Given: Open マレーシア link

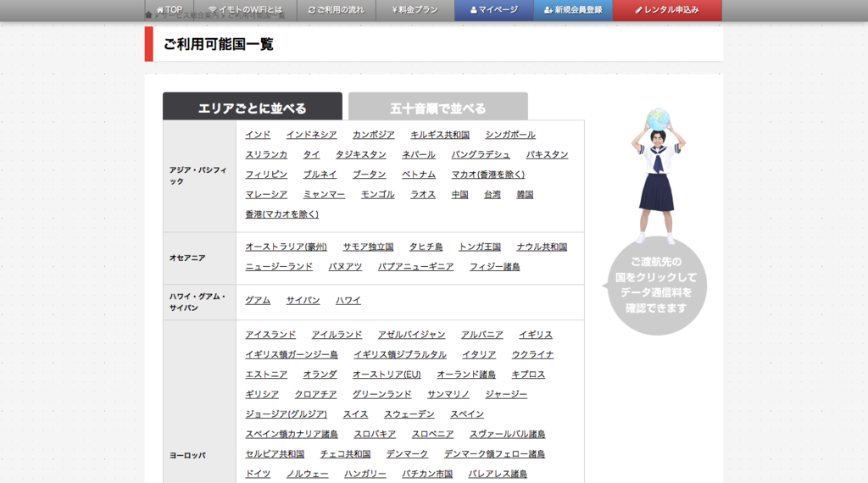Looking at the screenshot, I should 266,194.
